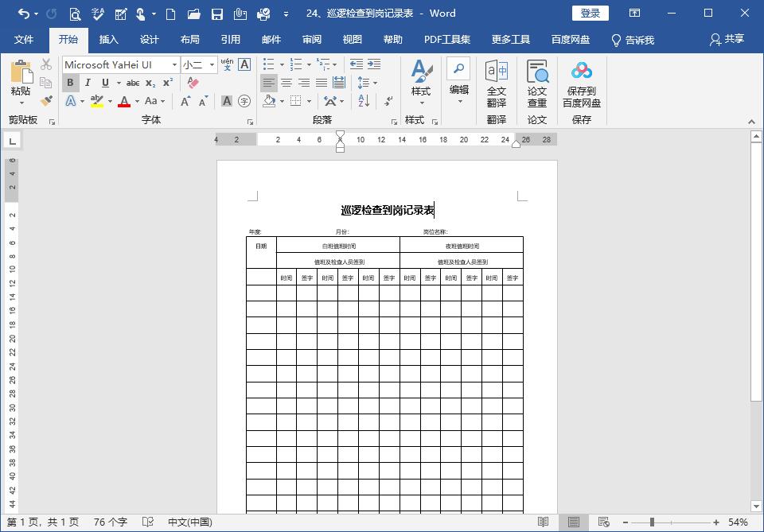Select Center paragraph alignment
The width and height of the screenshot is (764, 532).
[286, 83]
